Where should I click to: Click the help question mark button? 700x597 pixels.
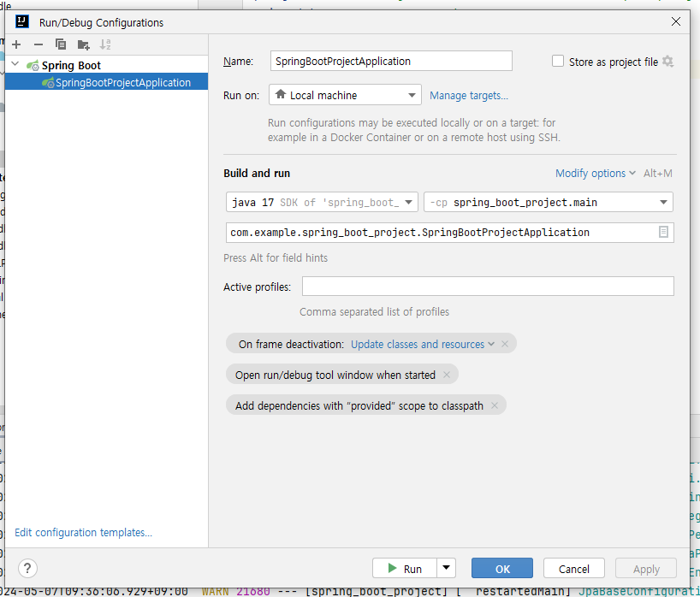[27, 569]
